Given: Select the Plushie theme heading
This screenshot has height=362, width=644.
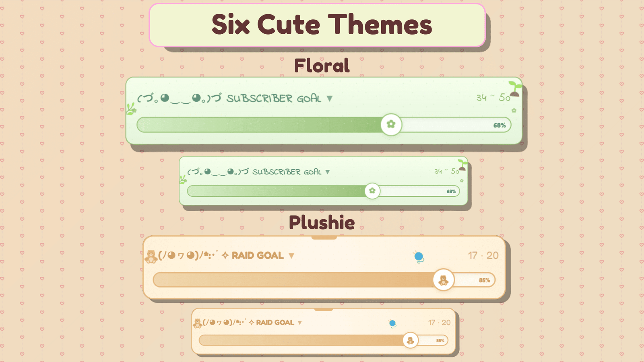Looking at the screenshot, I should (x=322, y=222).
